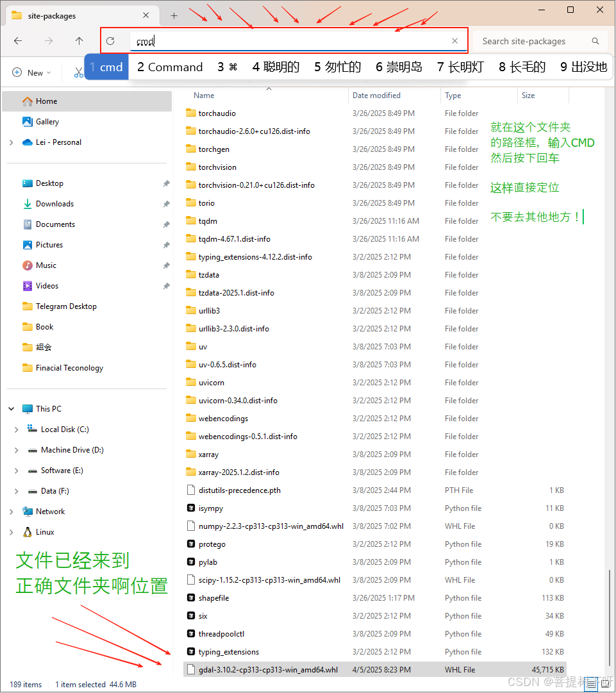Sort by Type column header
This screenshot has width=616, height=693.
tap(453, 96)
